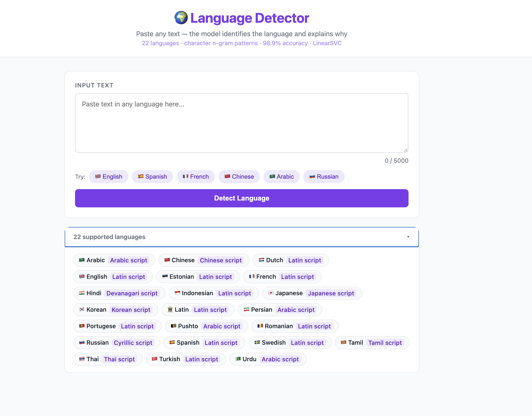The height and width of the screenshot is (416, 532).
Task: Click the Romania flag beside Romanian
Action: tap(260, 326)
